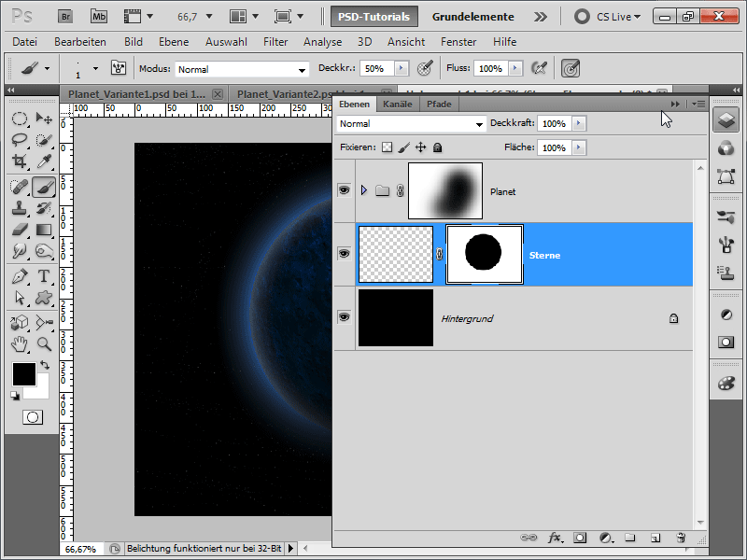The width and height of the screenshot is (747, 560).
Task: Select the Pen tool
Action: click(19, 276)
